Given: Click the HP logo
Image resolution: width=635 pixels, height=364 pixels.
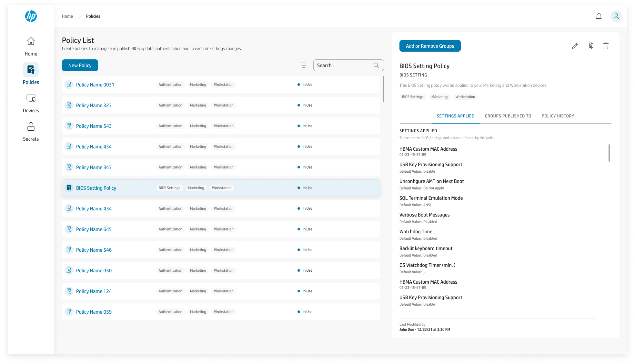Looking at the screenshot, I should [x=31, y=16].
